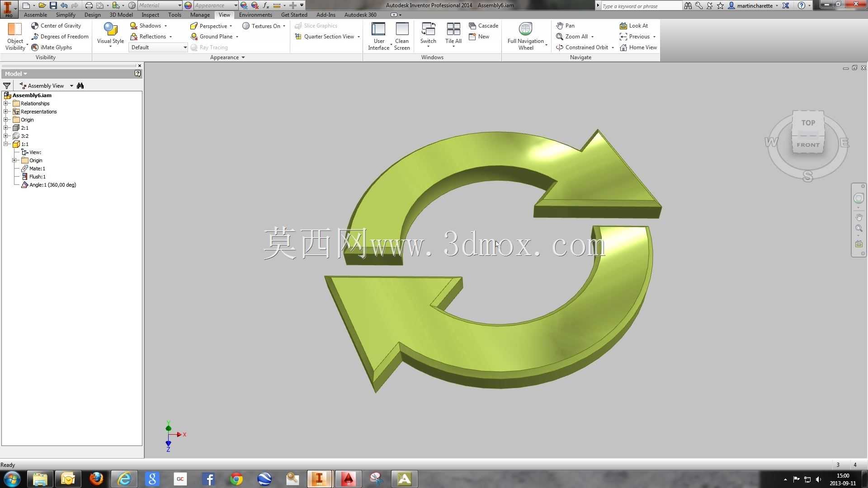Viewport: 868px width, 488px height.
Task: Toggle Center of Gravity display
Action: pos(56,26)
